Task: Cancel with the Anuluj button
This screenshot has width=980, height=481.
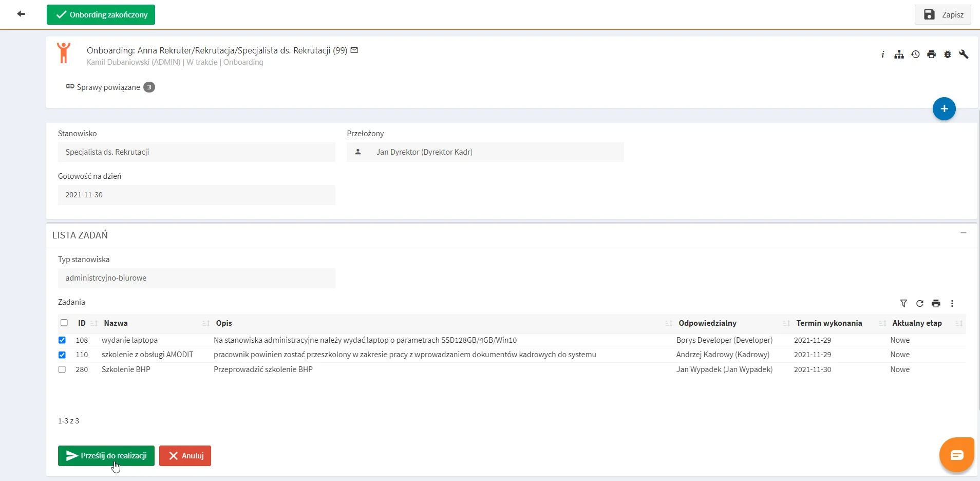Action: click(185, 456)
